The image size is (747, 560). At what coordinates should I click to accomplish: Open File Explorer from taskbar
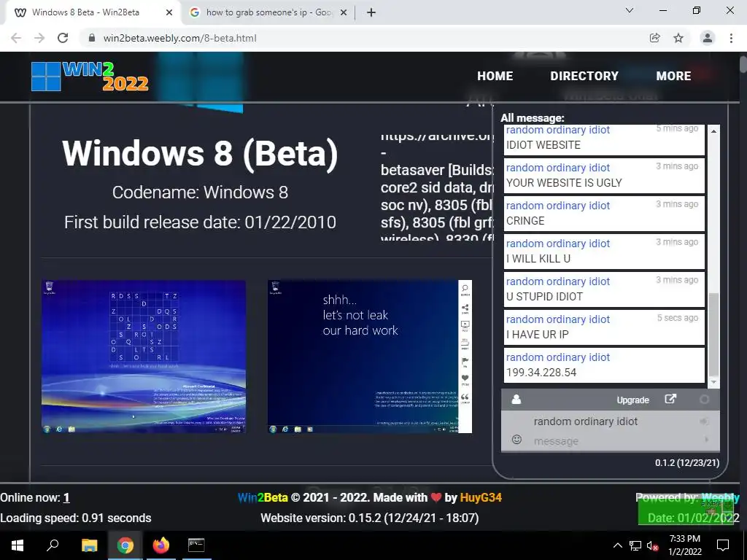(89, 545)
